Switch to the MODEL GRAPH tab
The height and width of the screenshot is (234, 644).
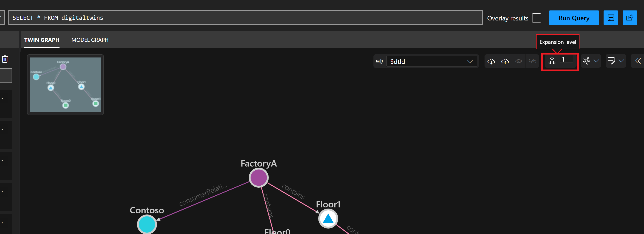[90, 40]
